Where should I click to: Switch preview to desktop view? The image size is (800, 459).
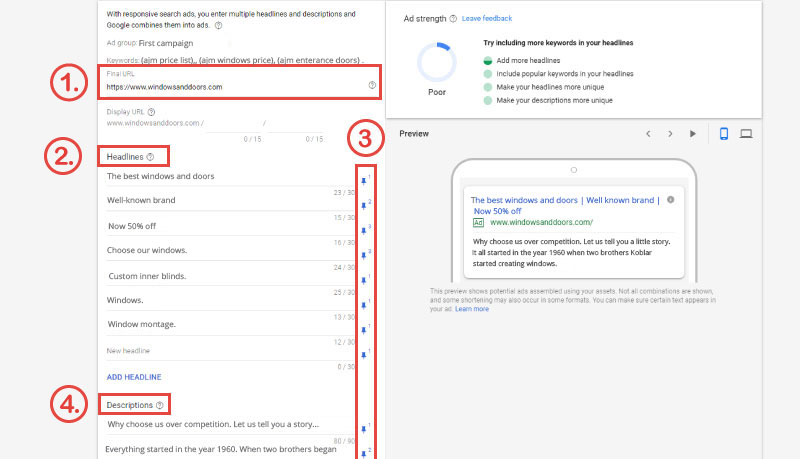click(746, 133)
